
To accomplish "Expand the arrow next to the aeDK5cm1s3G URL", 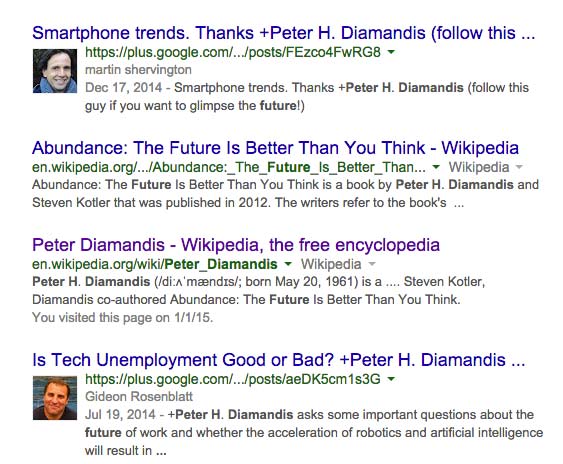I will point(391,379).
